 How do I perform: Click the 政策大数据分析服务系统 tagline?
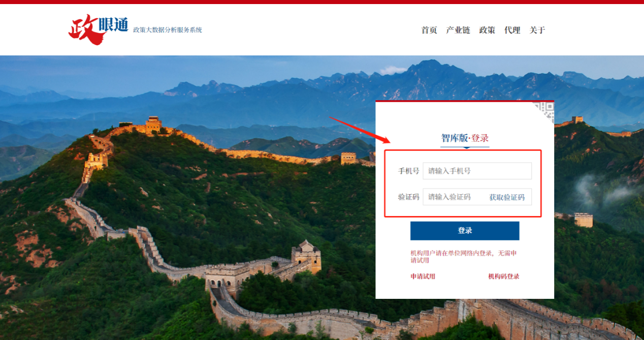[168, 30]
